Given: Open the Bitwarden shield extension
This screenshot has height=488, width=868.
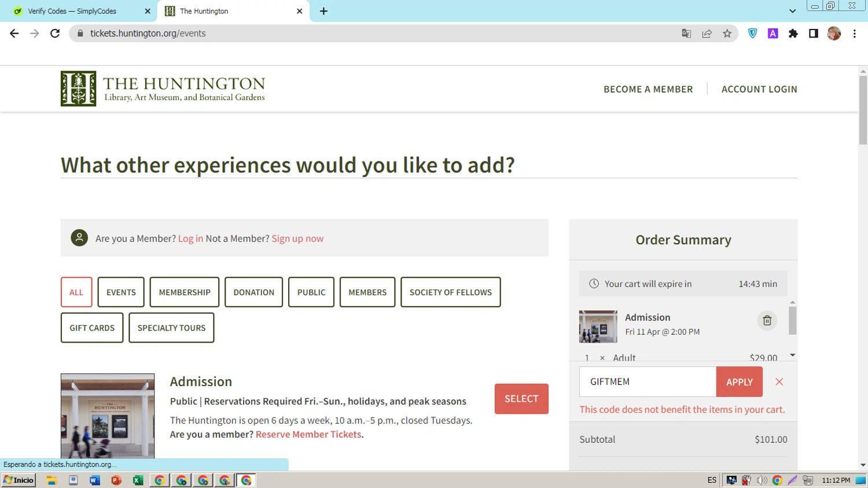Looking at the screenshot, I should coord(752,34).
